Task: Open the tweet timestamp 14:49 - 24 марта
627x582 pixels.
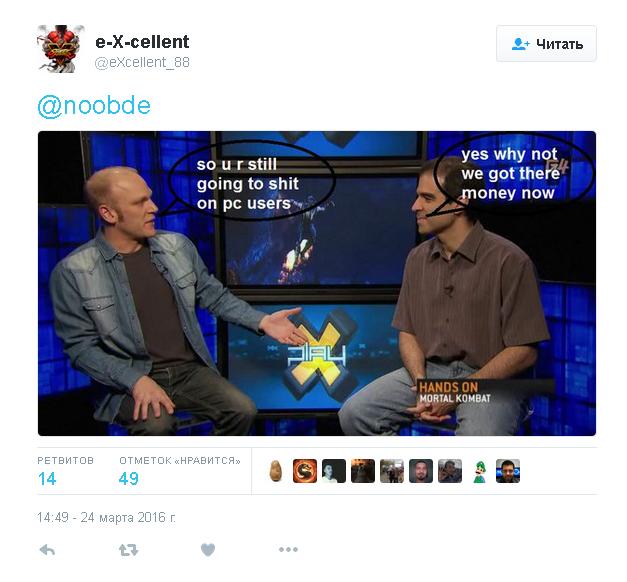Action: pyautogui.click(x=106, y=518)
